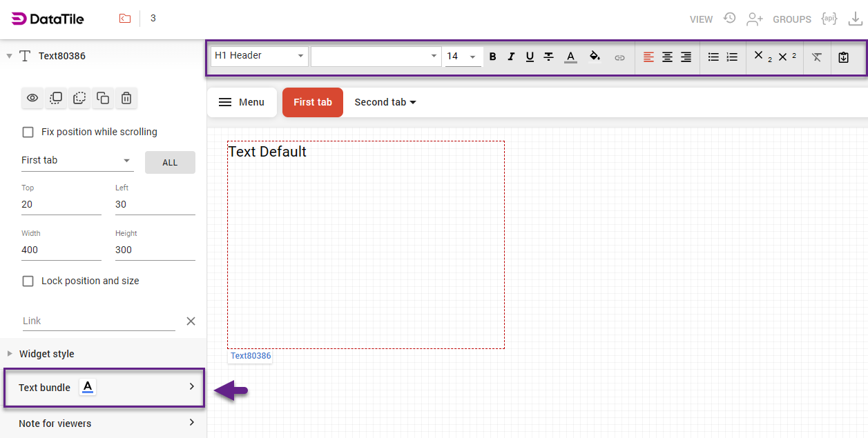Screen dimensions: 868x438
Task: Duplicate the widget using the copy icon
Action: (x=103, y=98)
